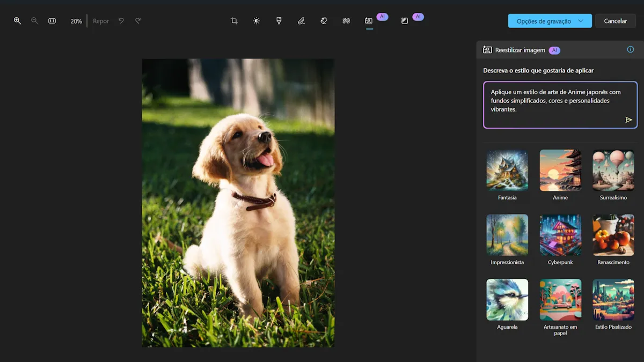644x362 pixels.
Task: Undo the last edit
Action: point(121,21)
